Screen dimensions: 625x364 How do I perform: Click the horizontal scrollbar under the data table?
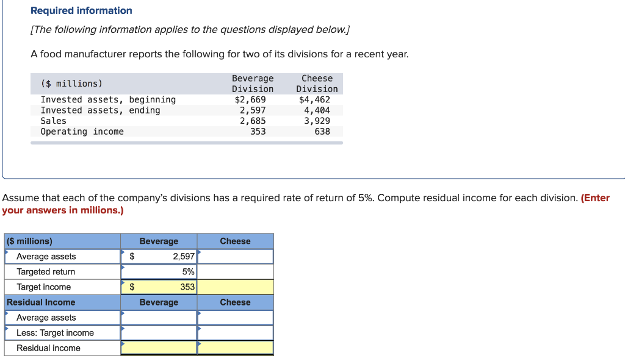187,143
